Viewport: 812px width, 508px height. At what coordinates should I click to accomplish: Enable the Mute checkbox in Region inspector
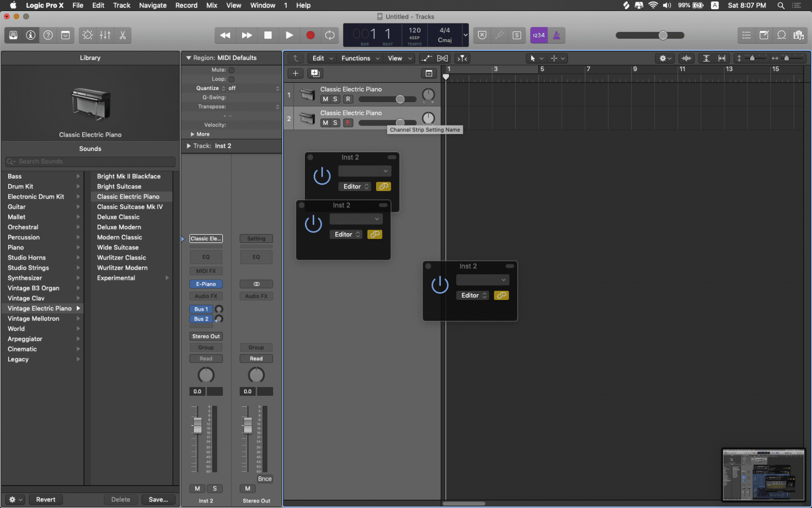[231, 70]
